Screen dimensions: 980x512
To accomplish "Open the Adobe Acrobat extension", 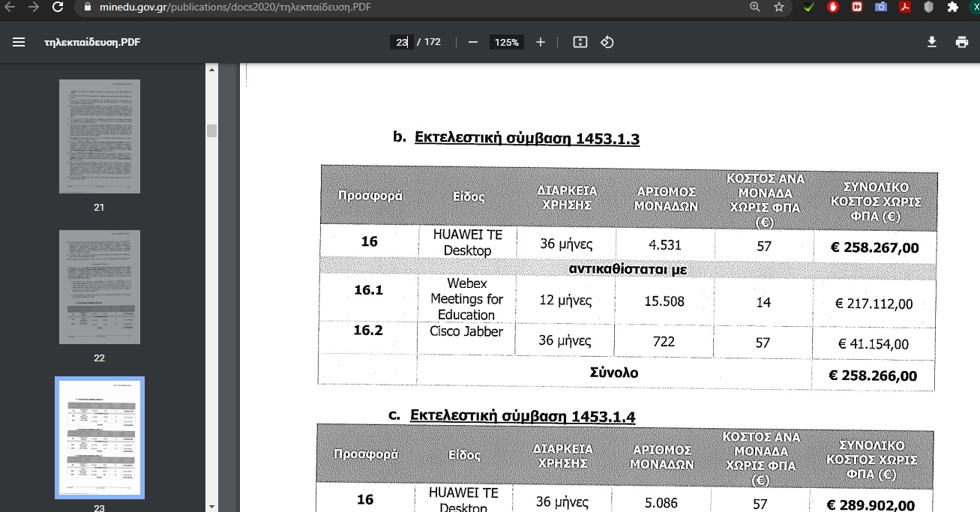I will (x=905, y=7).
